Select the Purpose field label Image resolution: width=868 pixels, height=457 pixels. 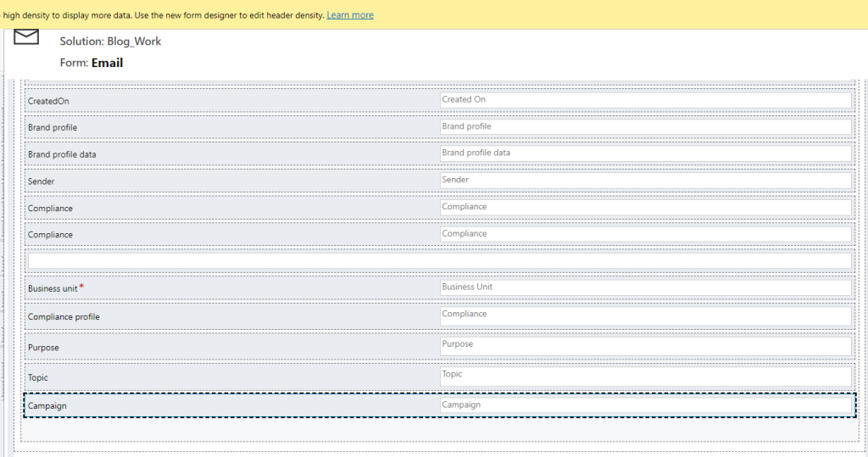tap(43, 348)
